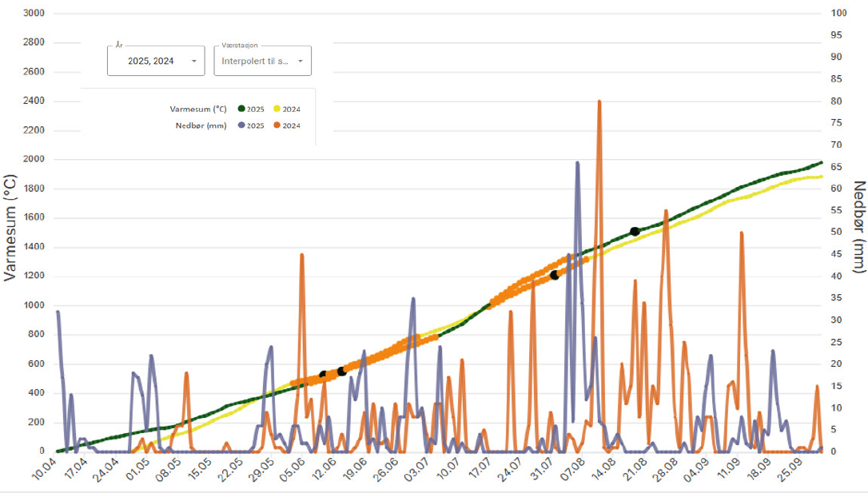Click the orange precipitation peak near 11.09
This screenshot has width=868, height=497.
(x=742, y=233)
